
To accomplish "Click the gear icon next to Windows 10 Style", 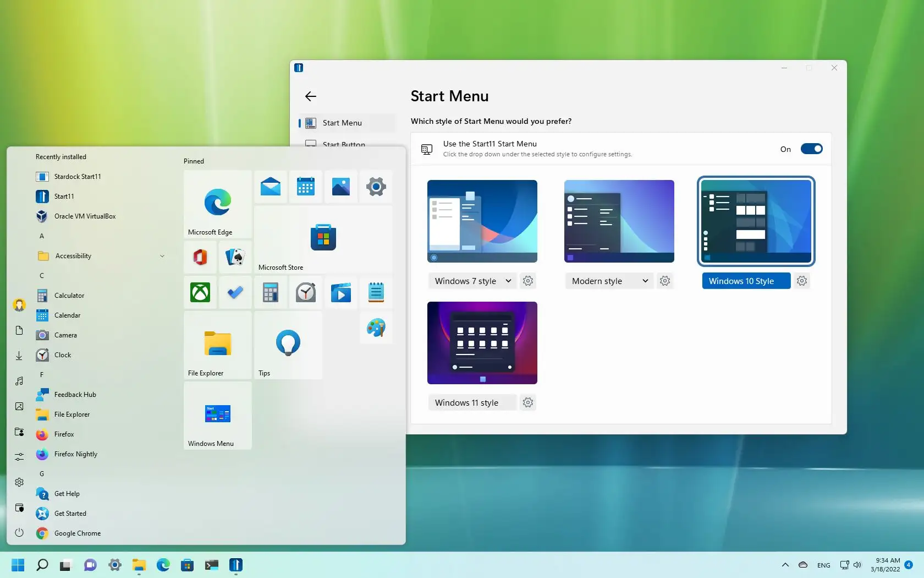I will (x=801, y=281).
